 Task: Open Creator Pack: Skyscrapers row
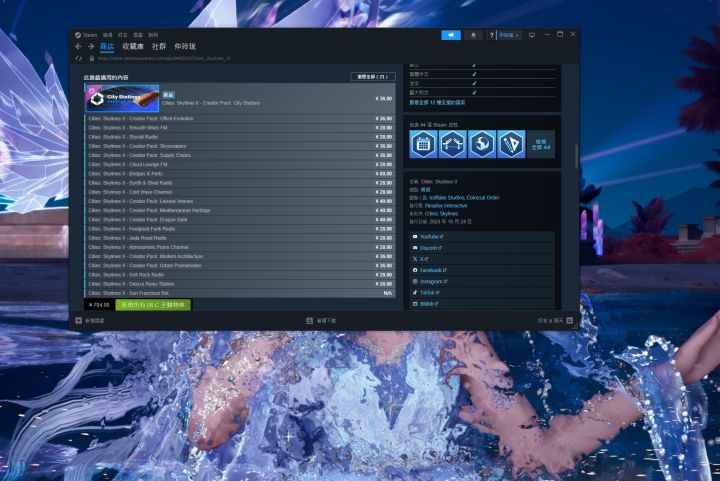240,146
